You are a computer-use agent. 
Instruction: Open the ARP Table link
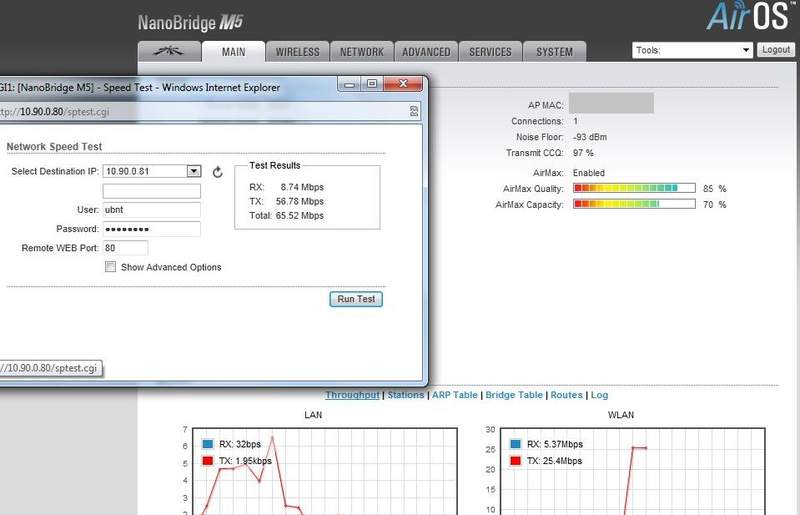coord(455,395)
